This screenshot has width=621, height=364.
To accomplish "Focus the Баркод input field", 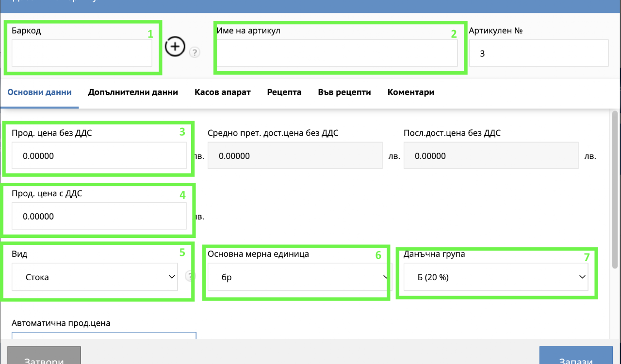I will (82, 53).
